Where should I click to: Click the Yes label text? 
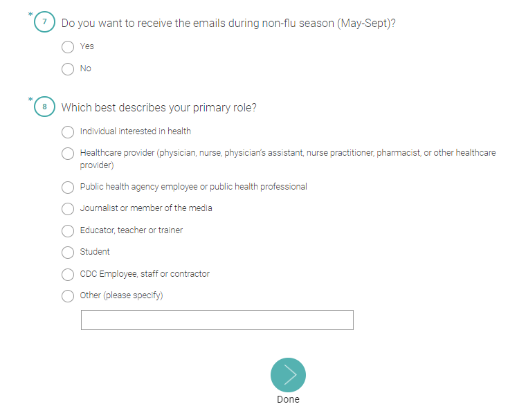tap(87, 46)
